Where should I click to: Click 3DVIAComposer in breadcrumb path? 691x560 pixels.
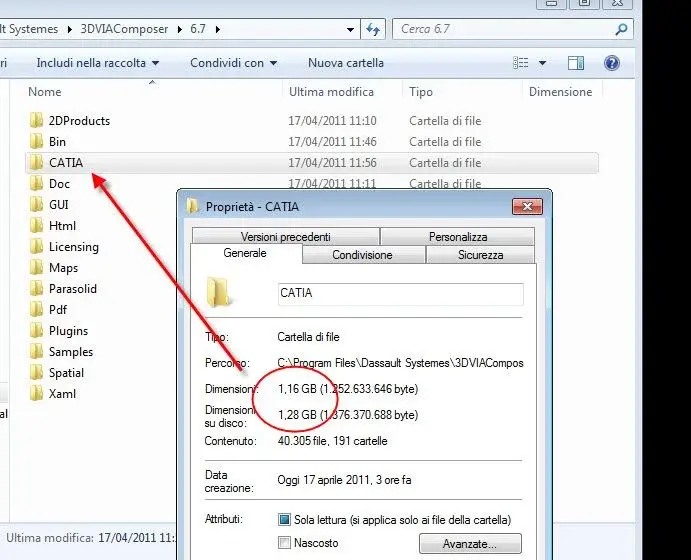[x=124, y=30]
